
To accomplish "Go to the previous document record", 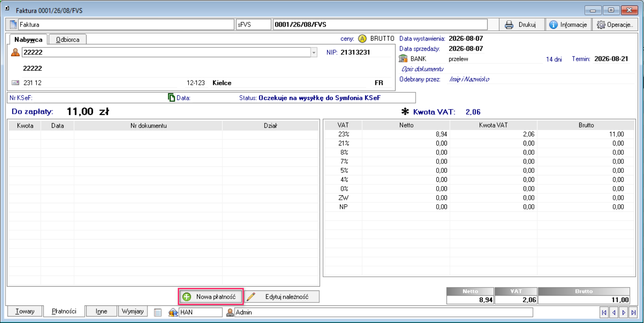I will pyautogui.click(x=614, y=313).
